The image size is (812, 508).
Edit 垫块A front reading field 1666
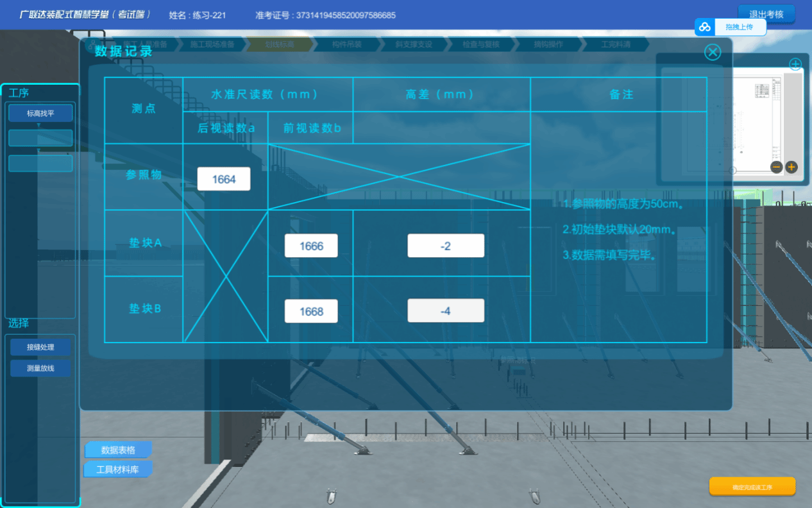[x=311, y=246]
